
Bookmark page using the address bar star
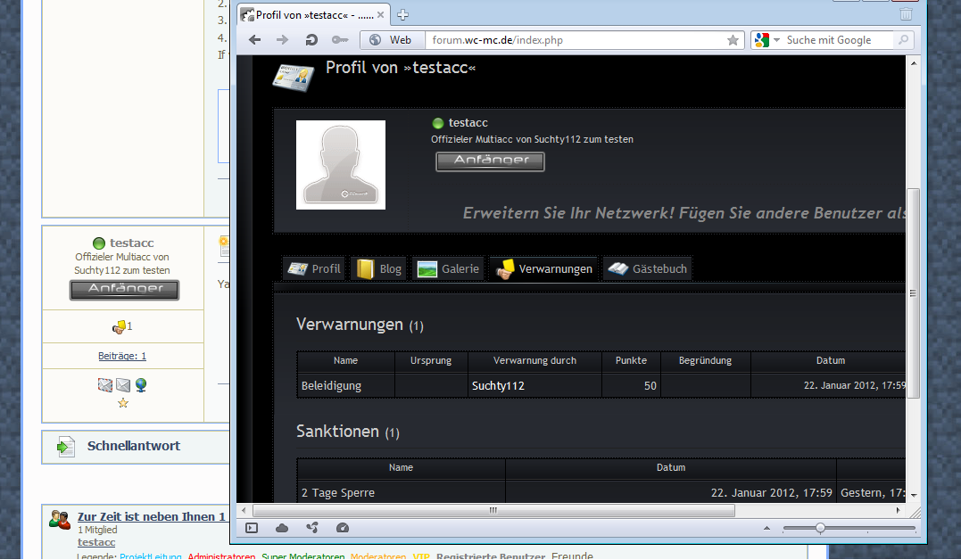coord(733,40)
